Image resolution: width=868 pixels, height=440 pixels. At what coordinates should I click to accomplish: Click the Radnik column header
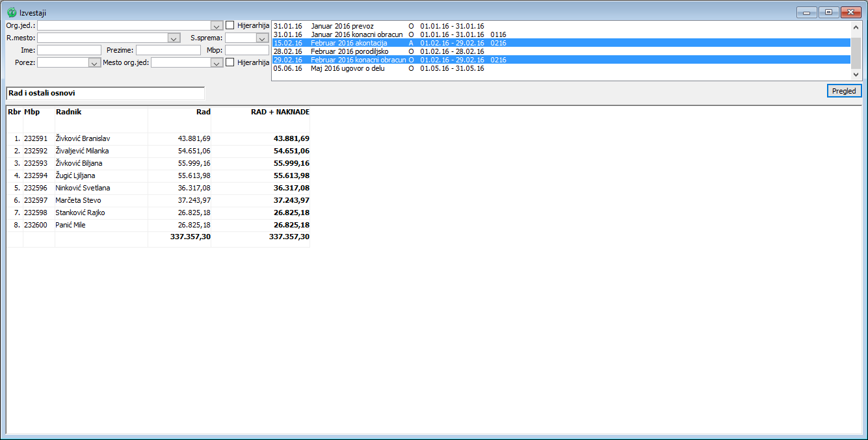[68, 112]
